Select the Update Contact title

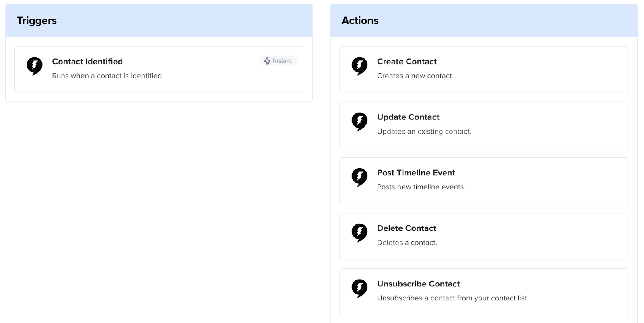tap(408, 117)
